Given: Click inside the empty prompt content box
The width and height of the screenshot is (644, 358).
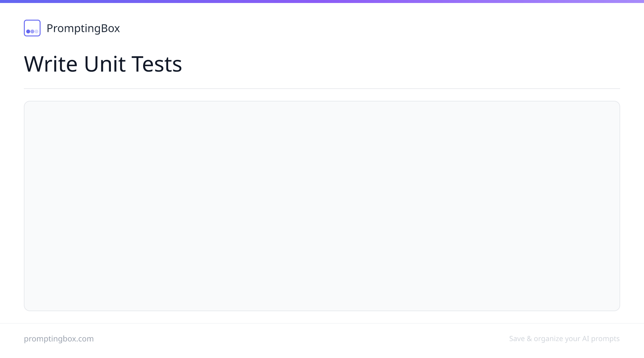Looking at the screenshot, I should pos(322,206).
